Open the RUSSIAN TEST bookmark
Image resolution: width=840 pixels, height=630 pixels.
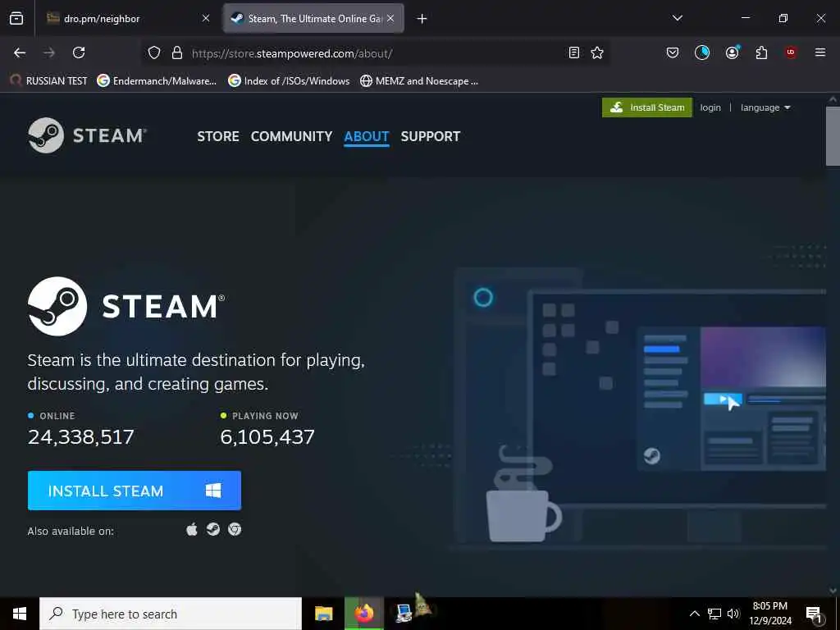tap(48, 81)
